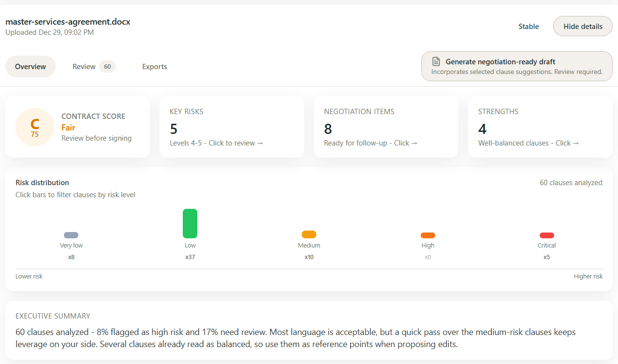
Task: Click the C grade contract score badge
Action: pos(34,127)
